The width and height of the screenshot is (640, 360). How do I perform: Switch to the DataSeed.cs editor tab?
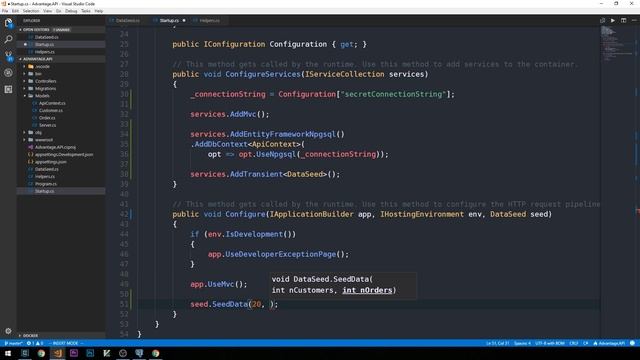pos(127,20)
